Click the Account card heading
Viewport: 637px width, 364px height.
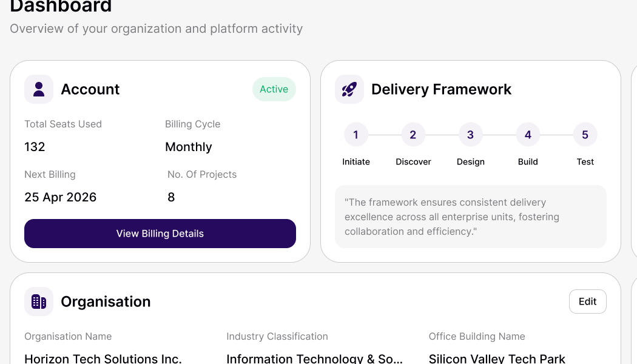(90, 89)
